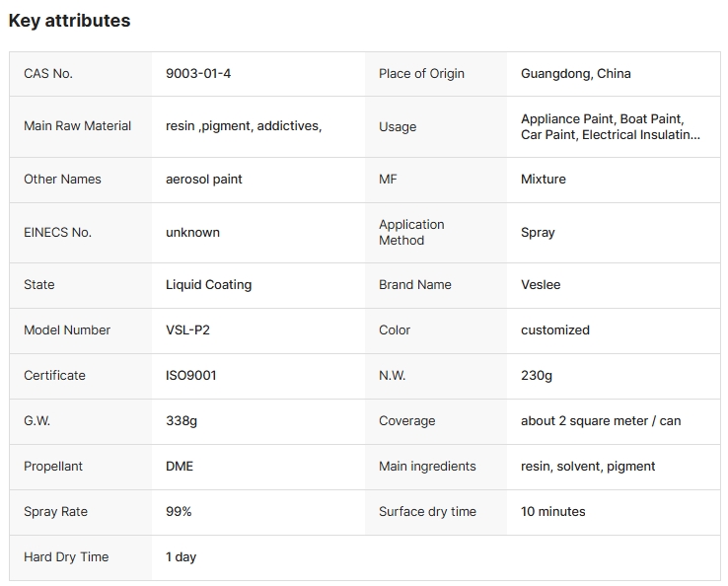Image resolution: width=728 pixels, height=586 pixels.
Task: Click the Hard Dry Time 1 day value
Action: pos(181,557)
